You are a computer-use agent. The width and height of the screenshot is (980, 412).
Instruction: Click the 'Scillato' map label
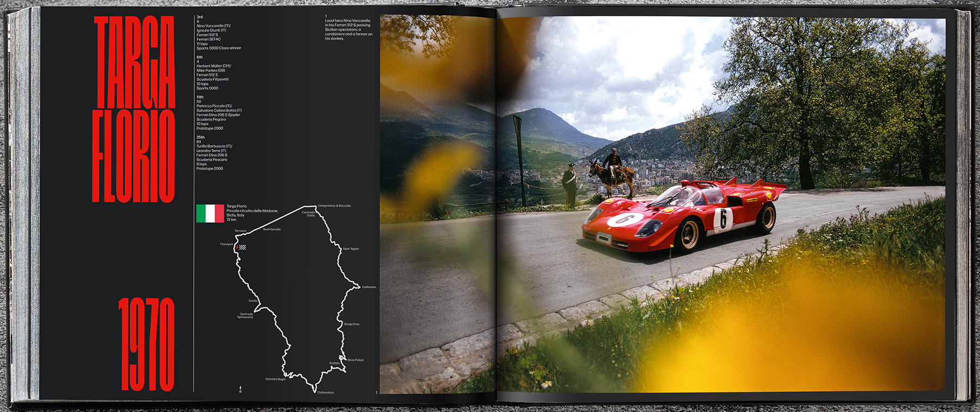click(x=334, y=363)
